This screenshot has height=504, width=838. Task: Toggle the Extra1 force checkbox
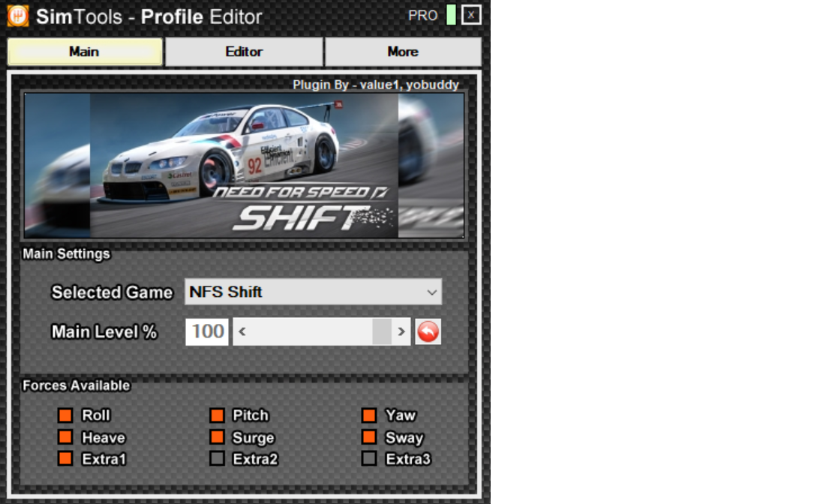click(x=65, y=458)
